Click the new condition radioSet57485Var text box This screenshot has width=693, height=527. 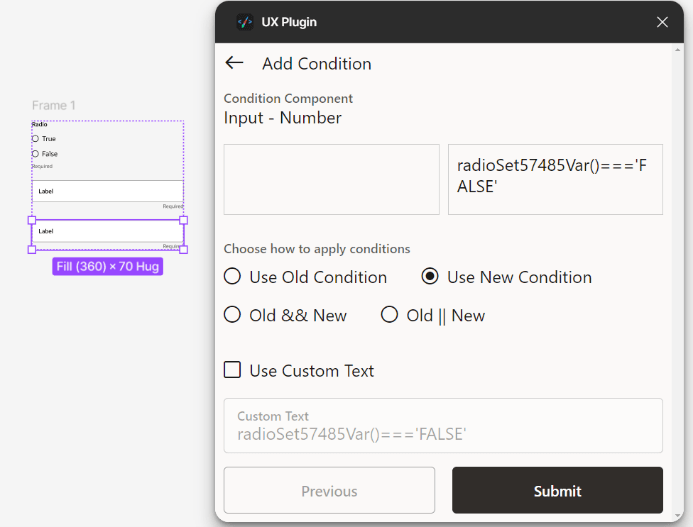click(555, 179)
